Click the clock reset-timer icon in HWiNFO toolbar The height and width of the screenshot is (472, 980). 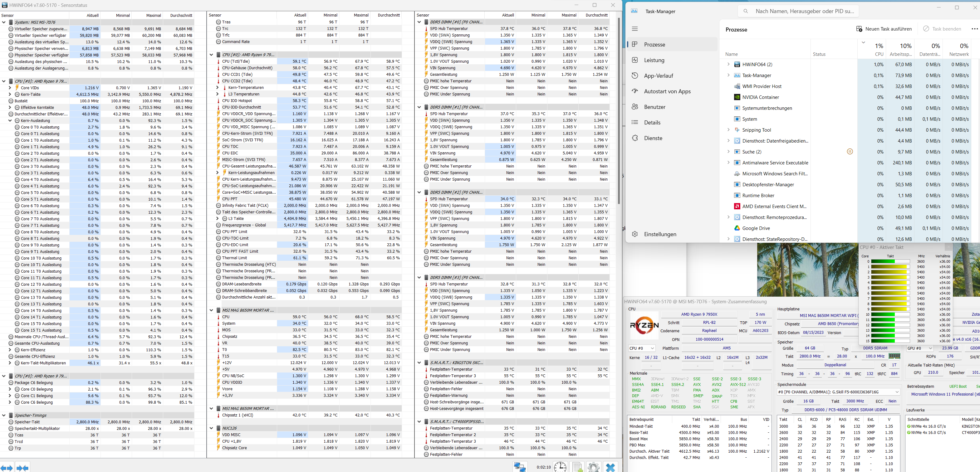tap(560, 467)
